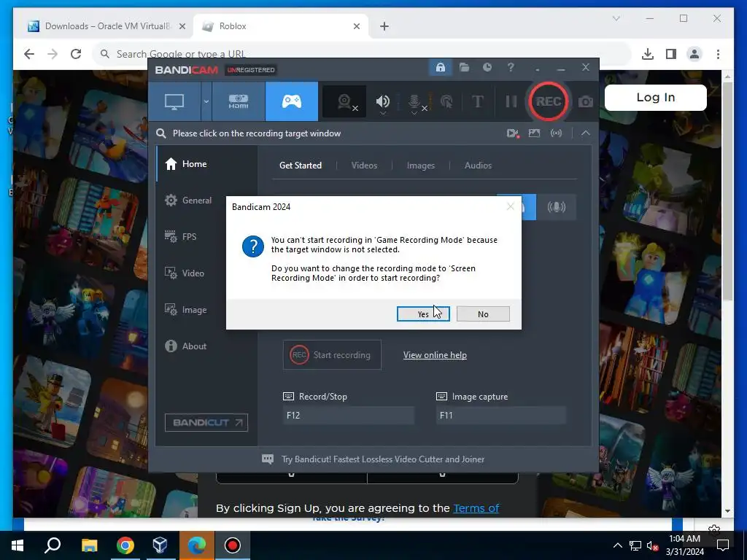Click the Bandicam lock icon
The image size is (747, 560).
[440, 68]
